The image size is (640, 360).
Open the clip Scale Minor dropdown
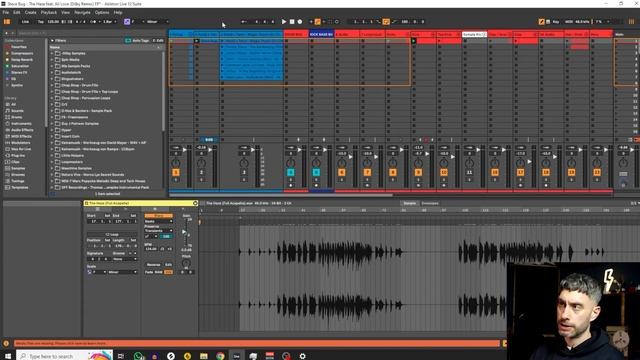point(122,272)
